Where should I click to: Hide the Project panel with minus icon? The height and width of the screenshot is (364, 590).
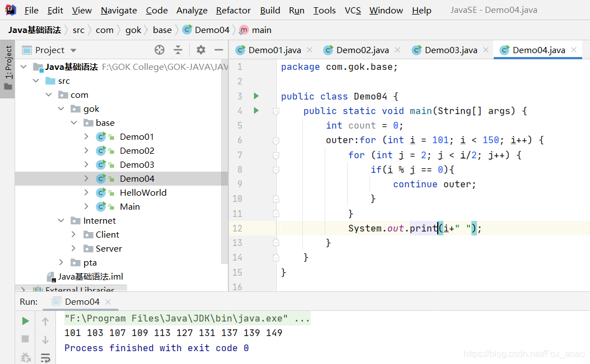(219, 50)
